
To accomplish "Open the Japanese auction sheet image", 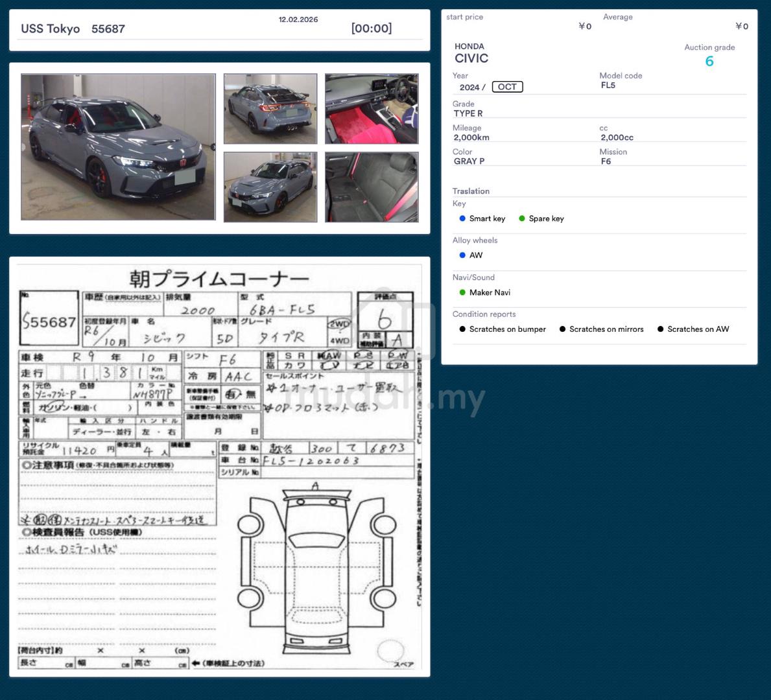I will pos(219,467).
